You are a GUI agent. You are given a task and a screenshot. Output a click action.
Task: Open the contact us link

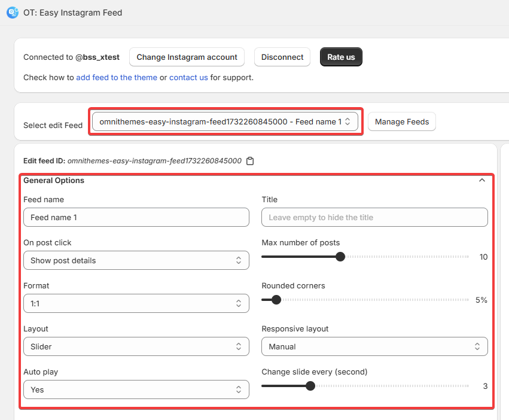[188, 77]
